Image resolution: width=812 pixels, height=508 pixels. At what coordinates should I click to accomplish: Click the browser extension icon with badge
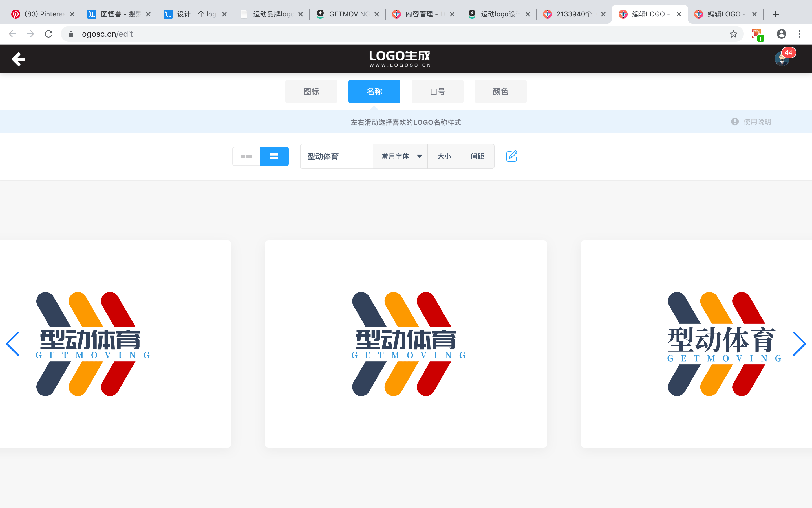point(757,35)
